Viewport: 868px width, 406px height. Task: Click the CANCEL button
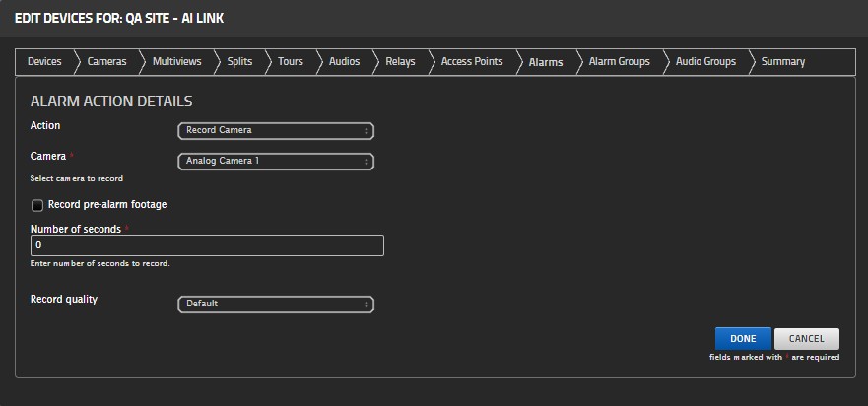point(806,339)
